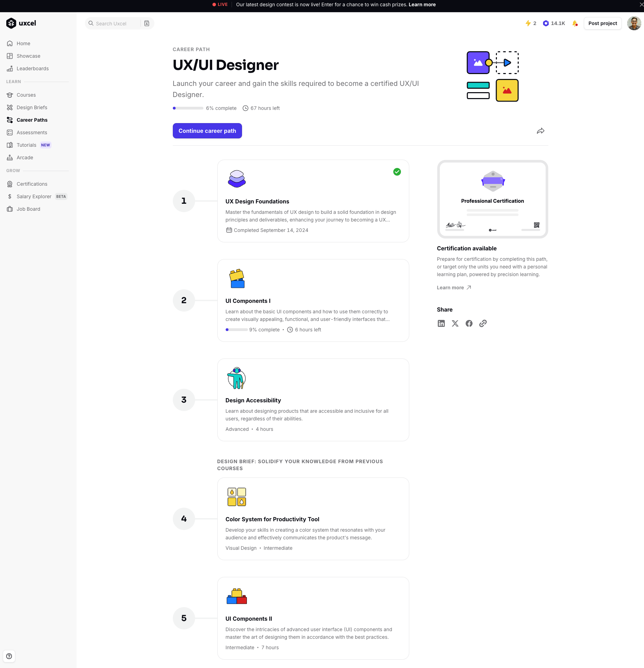
Task: Open the Professional Certification thumbnail
Action: click(492, 199)
